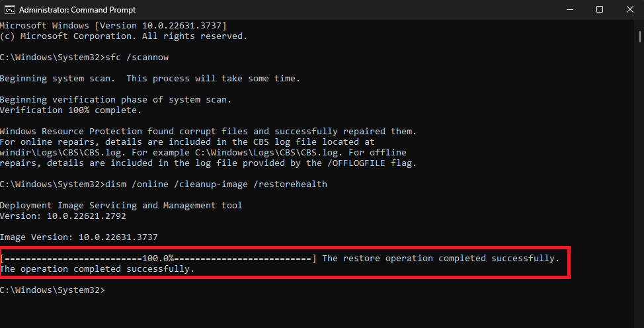Click the "Deployment Image Servicing and Management tool" text
Viewport: 644px width, 328px height.
tap(121, 205)
